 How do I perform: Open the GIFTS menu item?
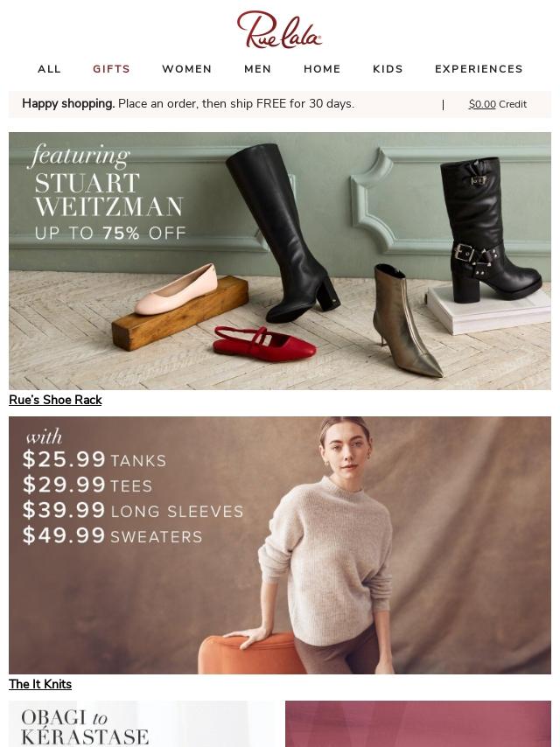[x=111, y=69]
